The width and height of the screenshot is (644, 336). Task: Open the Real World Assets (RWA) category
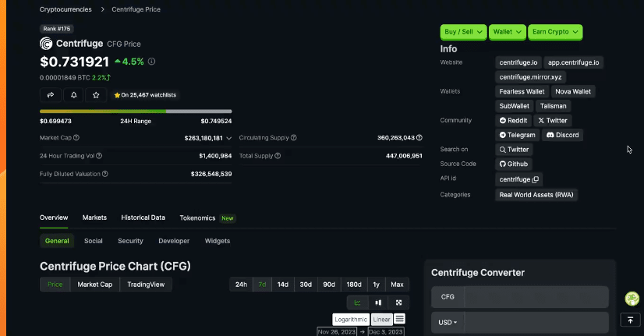pyautogui.click(x=536, y=195)
